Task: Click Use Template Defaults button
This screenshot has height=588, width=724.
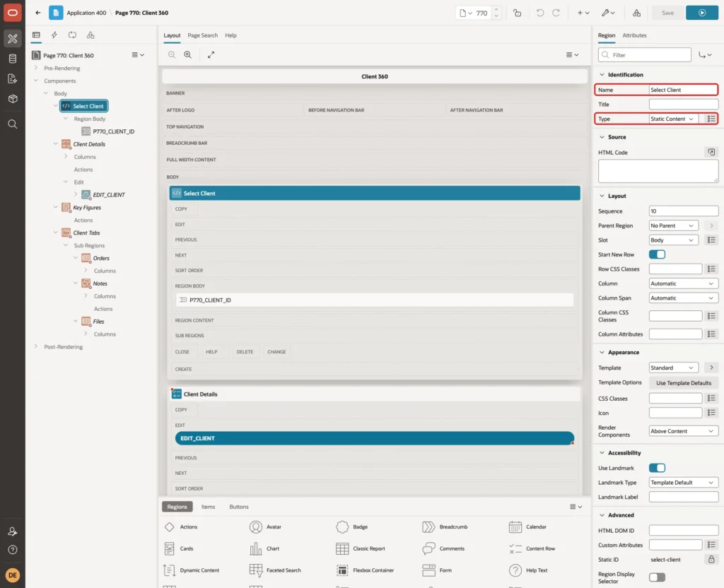Action: click(x=684, y=383)
